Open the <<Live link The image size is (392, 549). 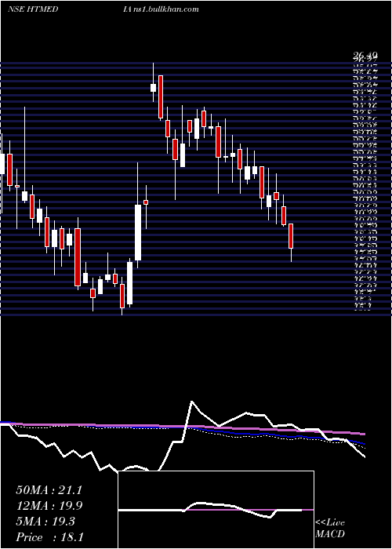point(330,523)
